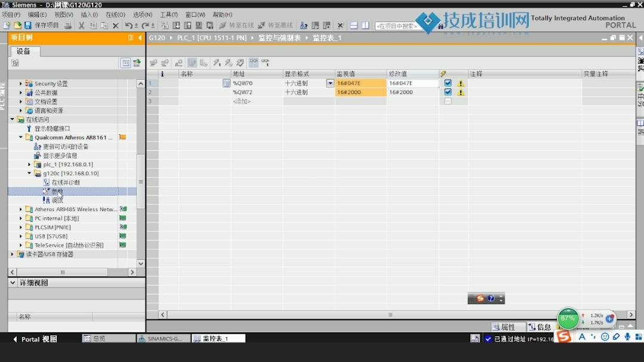Collapse the 在线访问 tree node
Image resolution: width=644 pixels, height=362 pixels.
13,119
